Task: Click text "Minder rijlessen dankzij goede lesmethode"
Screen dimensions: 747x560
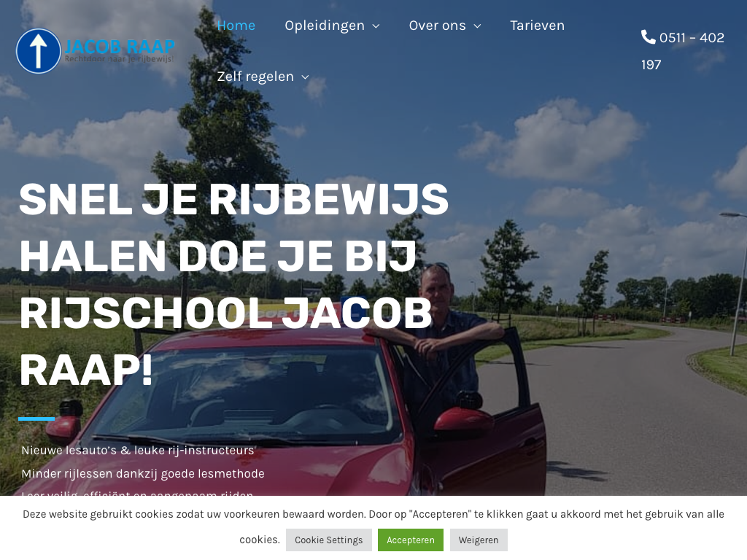Action: [x=143, y=473]
